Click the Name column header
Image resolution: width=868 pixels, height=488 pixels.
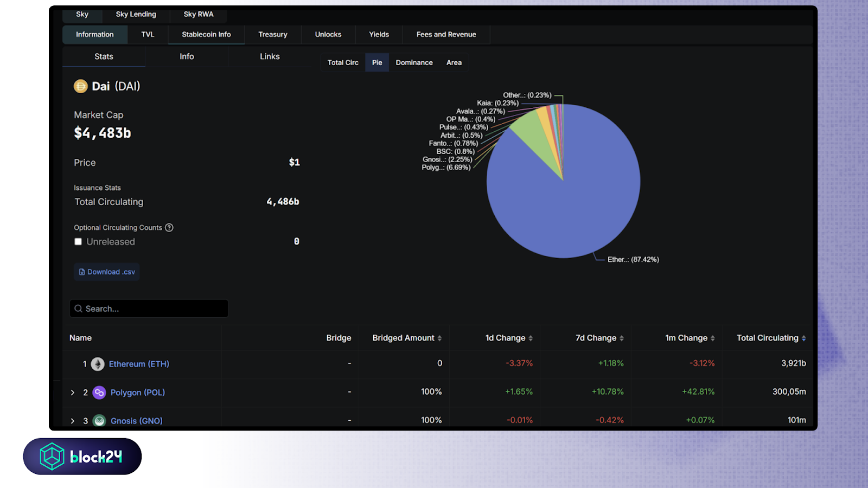click(80, 338)
